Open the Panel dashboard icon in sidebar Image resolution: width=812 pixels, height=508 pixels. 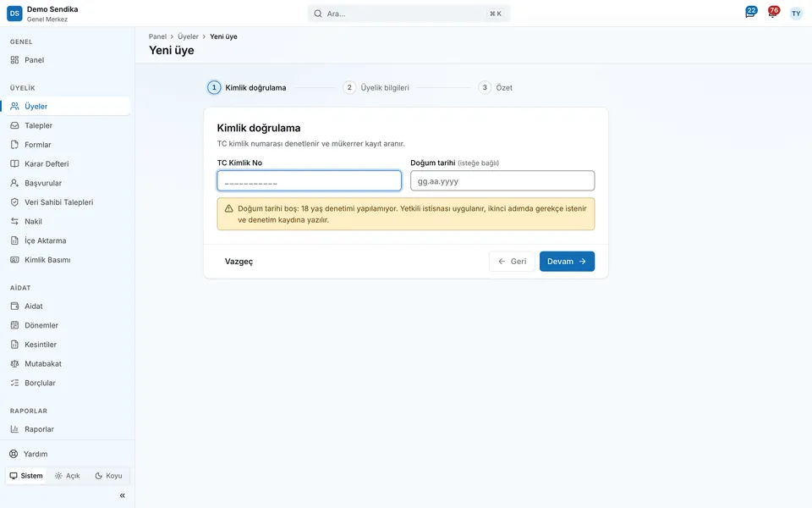[x=14, y=60]
